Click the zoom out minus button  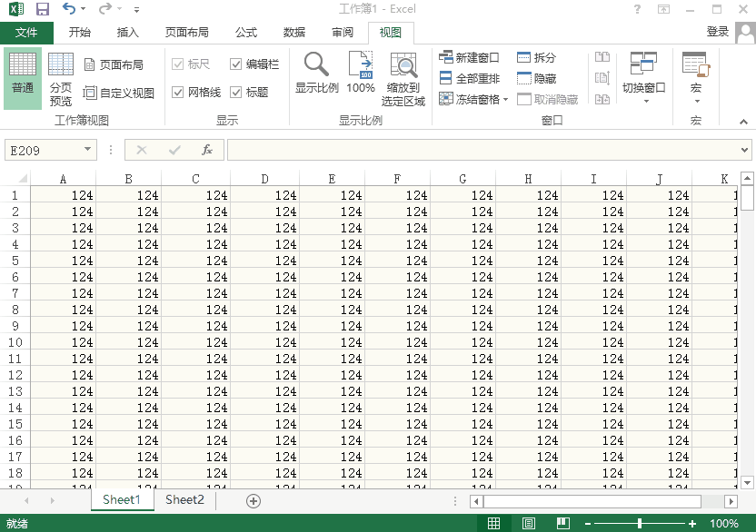(x=588, y=523)
